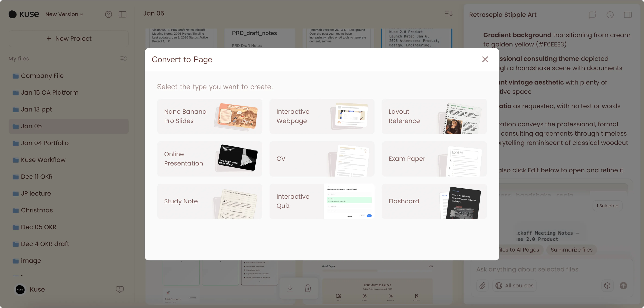This screenshot has width=644, height=308.
Task: Pick the Flashcard page type
Action: (434, 201)
